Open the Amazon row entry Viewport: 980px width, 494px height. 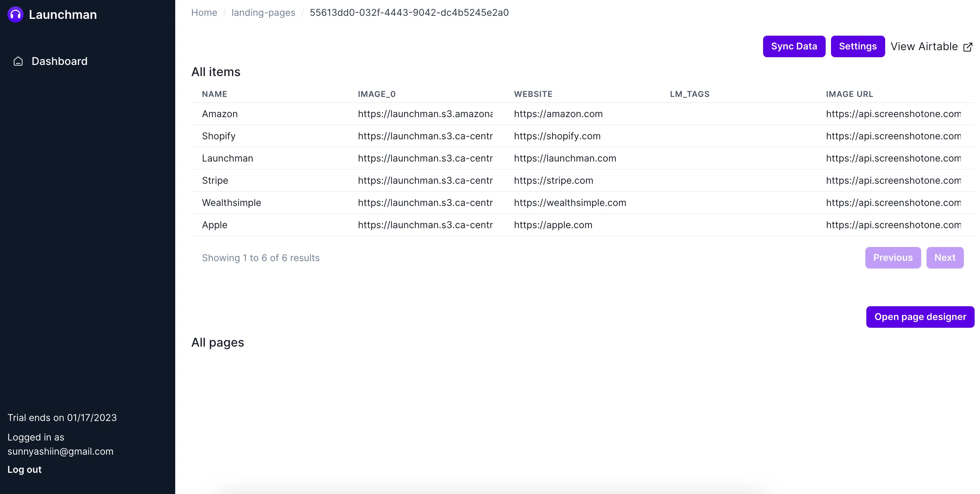coord(220,113)
